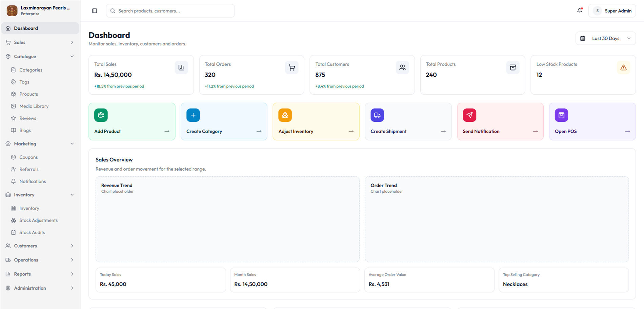
Task: Click the Open POS arrow
Action: pyautogui.click(x=627, y=131)
